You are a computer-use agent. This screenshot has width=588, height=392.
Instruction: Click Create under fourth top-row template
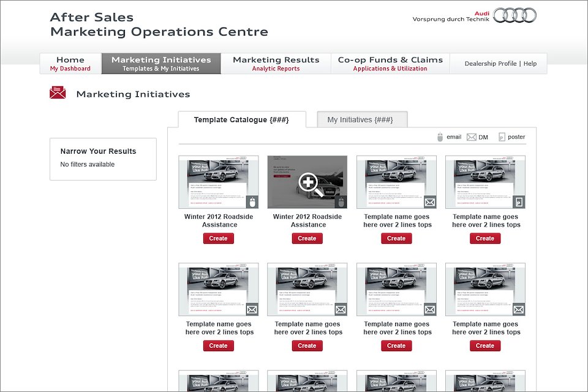click(x=485, y=238)
